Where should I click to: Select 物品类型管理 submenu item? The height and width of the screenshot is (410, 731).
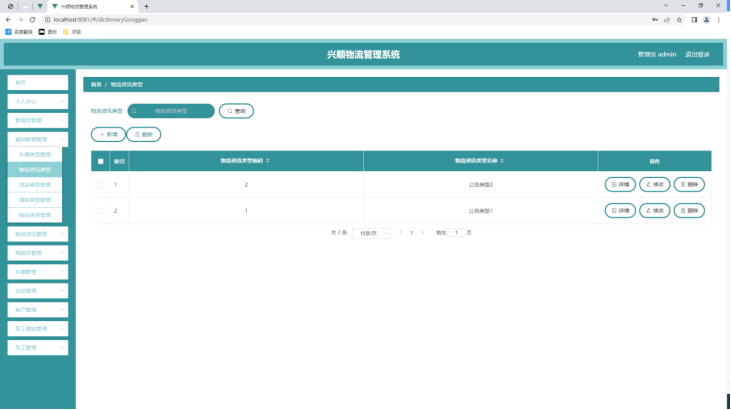click(35, 215)
